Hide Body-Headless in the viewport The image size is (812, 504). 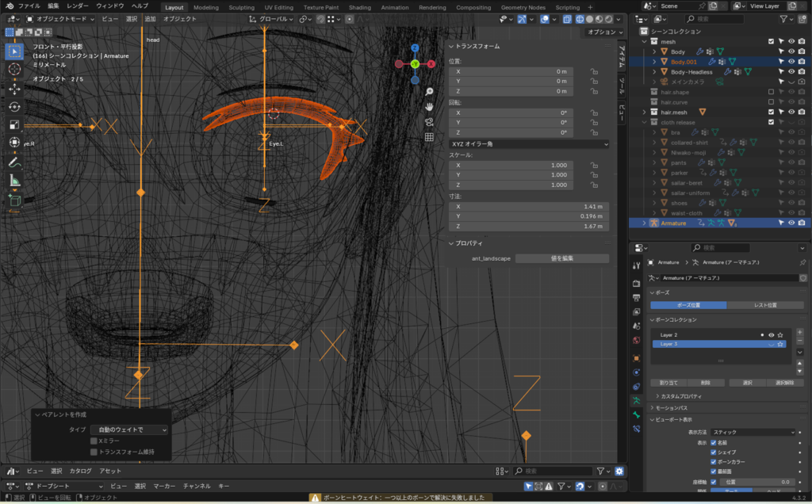point(791,71)
